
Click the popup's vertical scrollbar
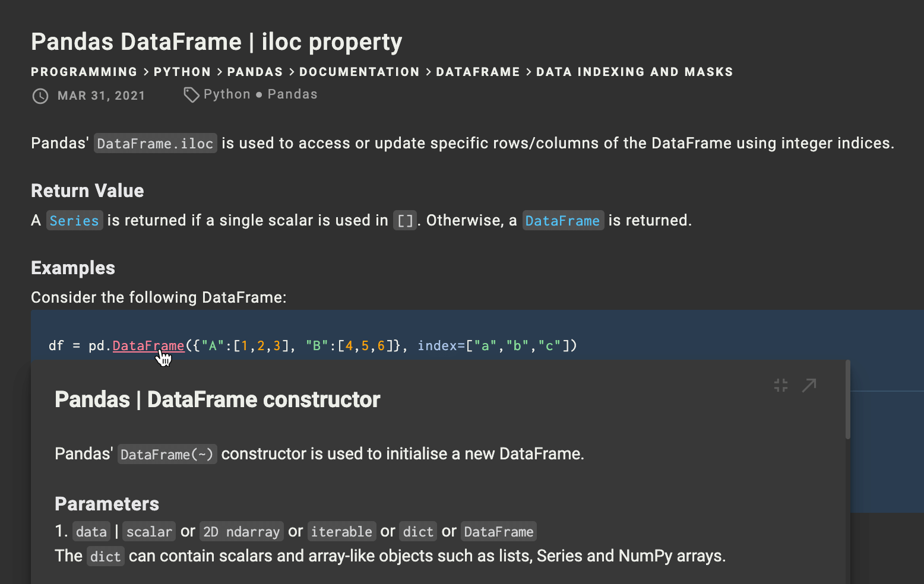point(848,399)
